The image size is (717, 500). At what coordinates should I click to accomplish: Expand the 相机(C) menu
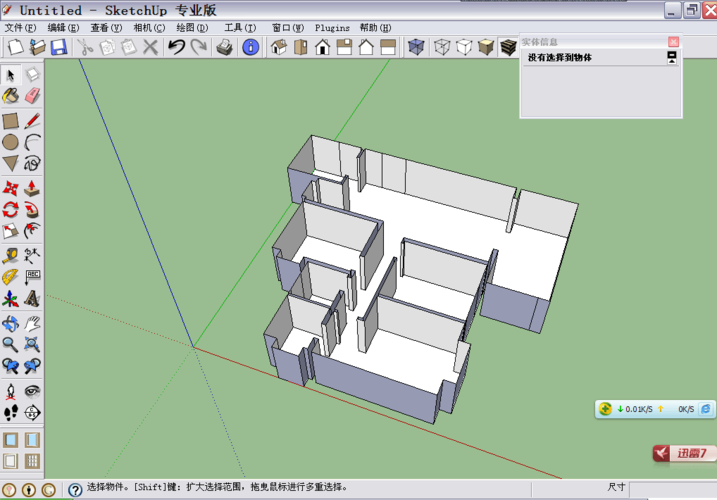point(149,28)
